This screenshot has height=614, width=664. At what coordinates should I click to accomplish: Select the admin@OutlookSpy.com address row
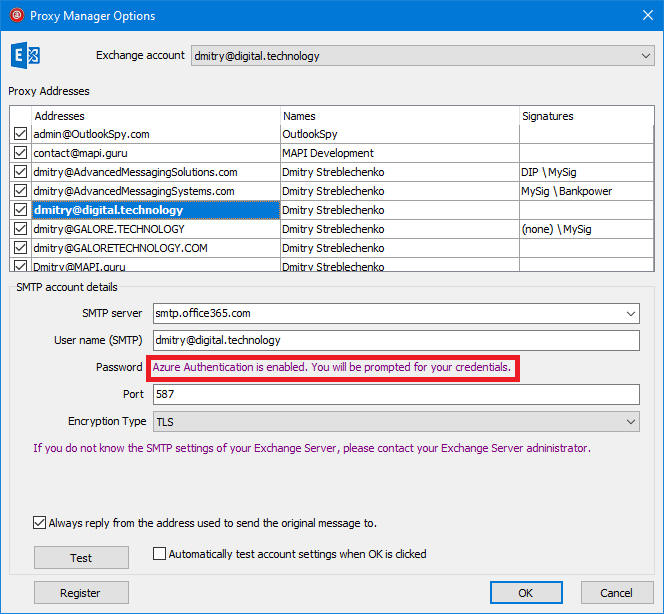(x=155, y=134)
